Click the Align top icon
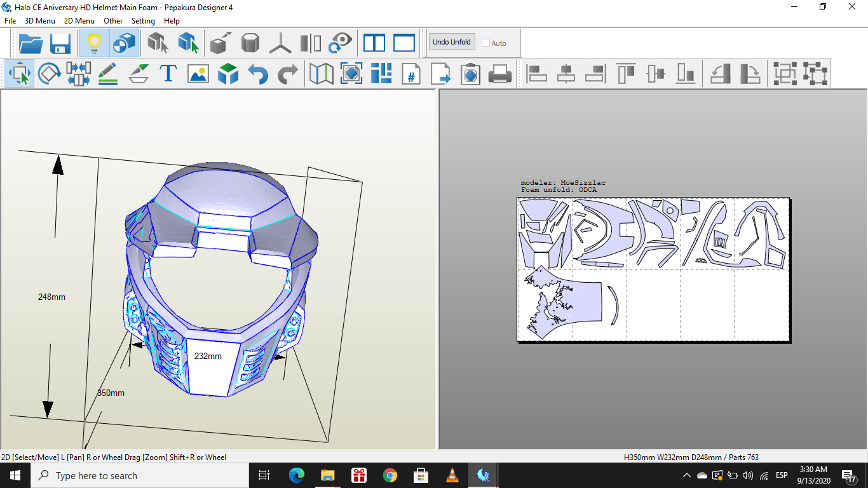This screenshot has width=868, height=488. click(626, 74)
